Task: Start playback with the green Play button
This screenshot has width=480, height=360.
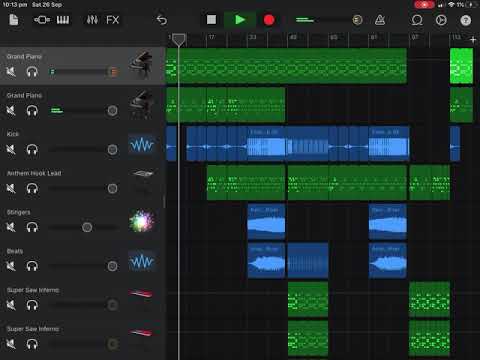Action: click(240, 20)
